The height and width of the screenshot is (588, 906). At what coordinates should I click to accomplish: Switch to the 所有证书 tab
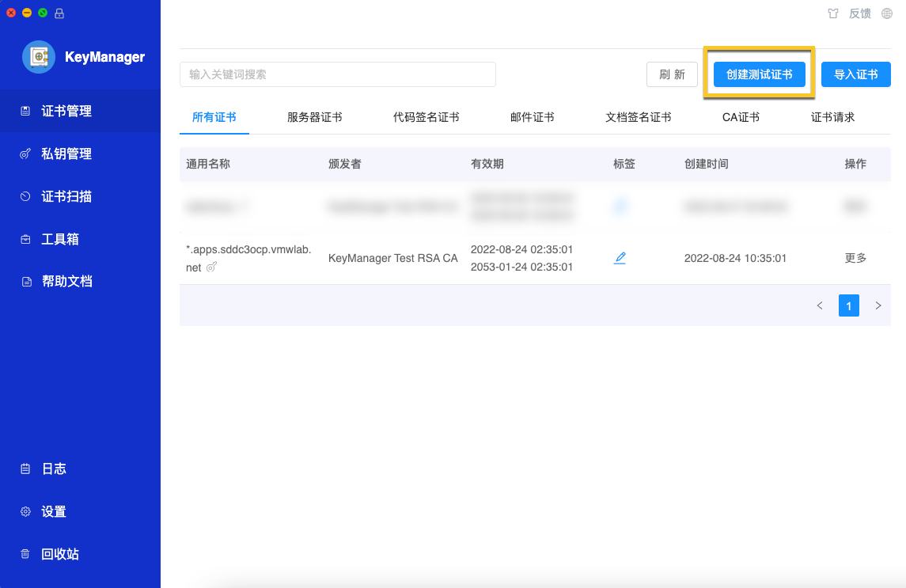(214, 117)
